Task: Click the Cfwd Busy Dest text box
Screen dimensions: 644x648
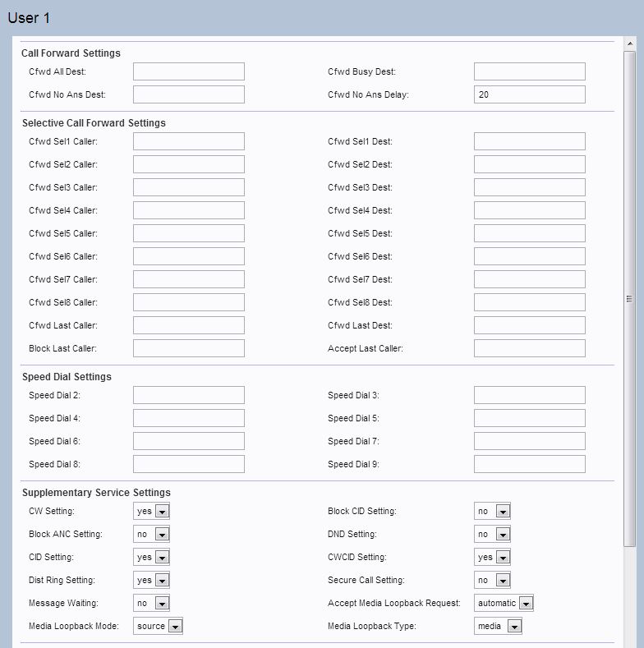Action: [x=530, y=71]
